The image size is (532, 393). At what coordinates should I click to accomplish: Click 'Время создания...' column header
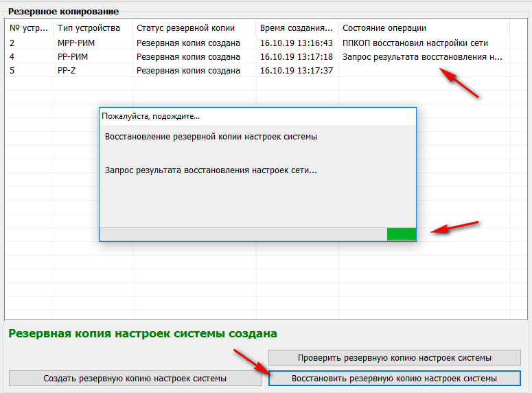[x=296, y=28]
